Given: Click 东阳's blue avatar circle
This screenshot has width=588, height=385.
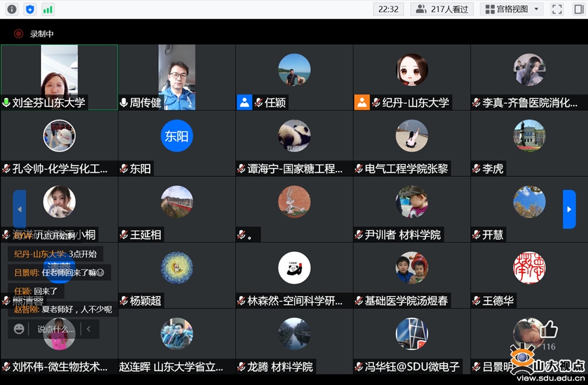Looking at the screenshot, I should [176, 136].
